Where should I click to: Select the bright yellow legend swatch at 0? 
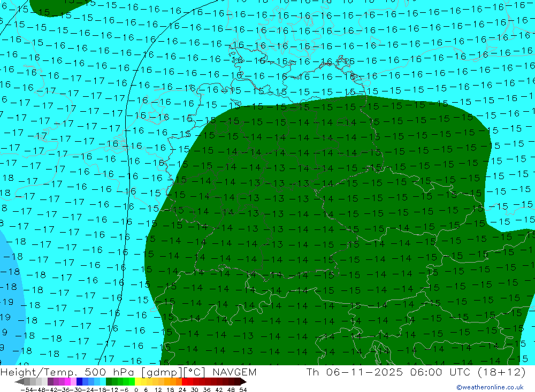[138, 381]
